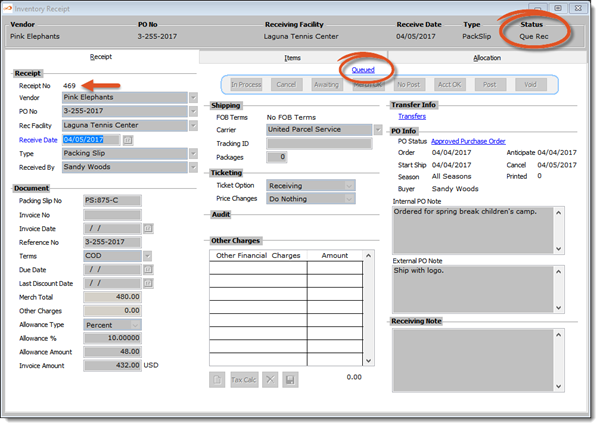This screenshot has width=600, height=427.
Task: Open the Ticket Option dropdown
Action: (349, 186)
